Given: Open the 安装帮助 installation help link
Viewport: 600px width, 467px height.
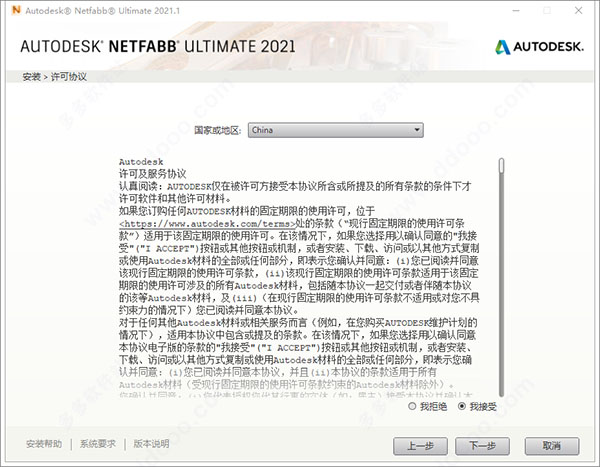Looking at the screenshot, I should coord(44,444).
